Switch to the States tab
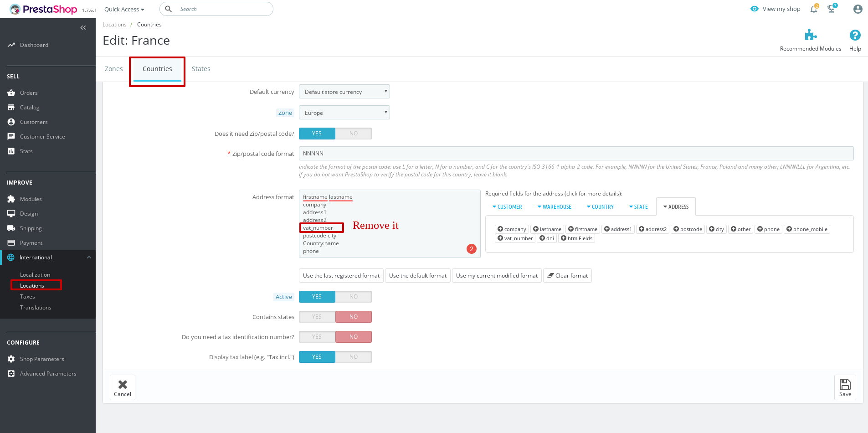This screenshot has height=433, width=868. (x=201, y=68)
